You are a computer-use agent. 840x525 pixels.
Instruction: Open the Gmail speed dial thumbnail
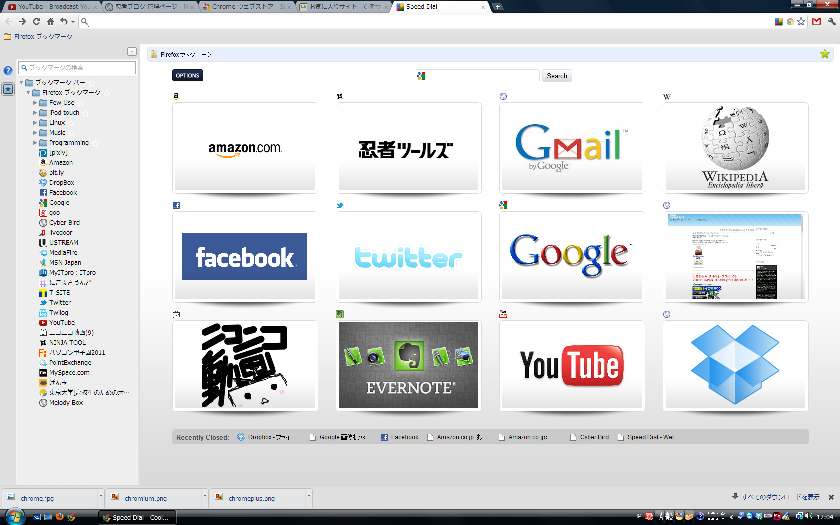pyautogui.click(x=571, y=148)
